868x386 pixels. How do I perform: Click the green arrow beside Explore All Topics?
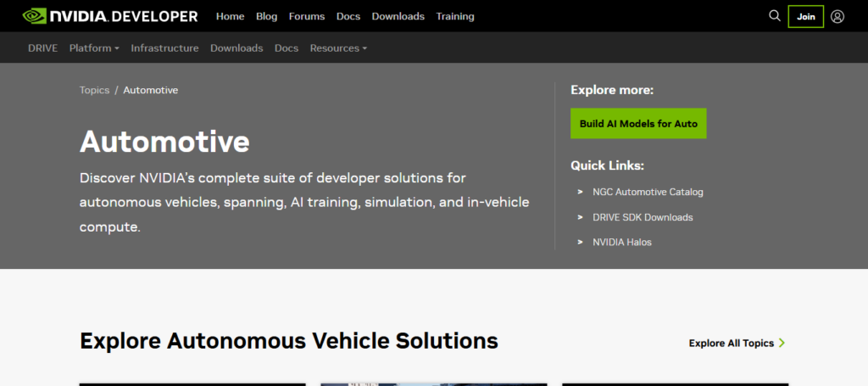[x=782, y=343]
